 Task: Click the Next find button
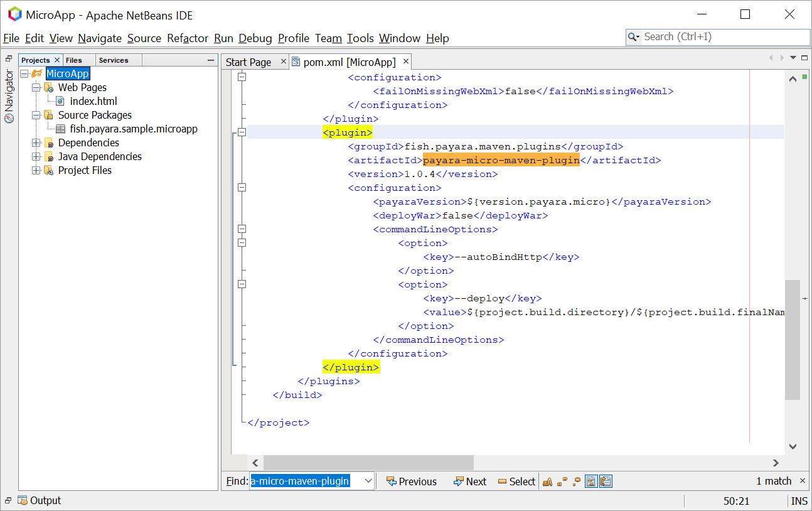[x=470, y=481]
